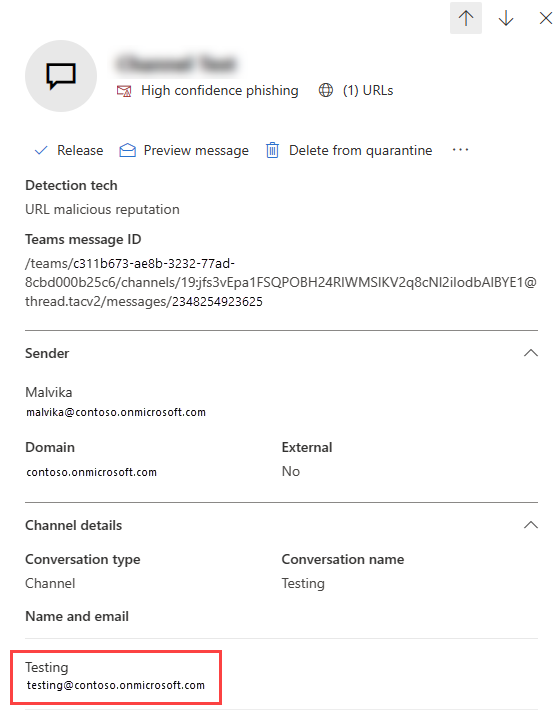Go to previous item with up arrow
Viewport: 557px width, 727px height.
tap(466, 18)
